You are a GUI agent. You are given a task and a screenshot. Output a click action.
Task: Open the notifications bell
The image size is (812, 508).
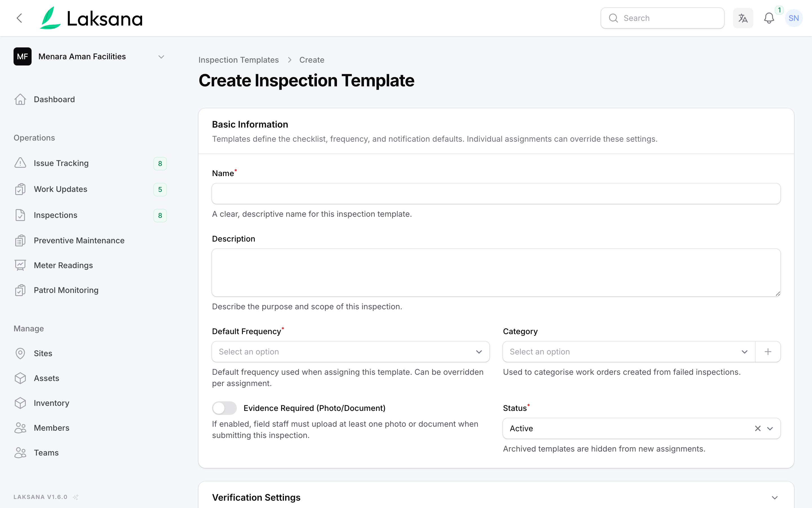point(769,18)
